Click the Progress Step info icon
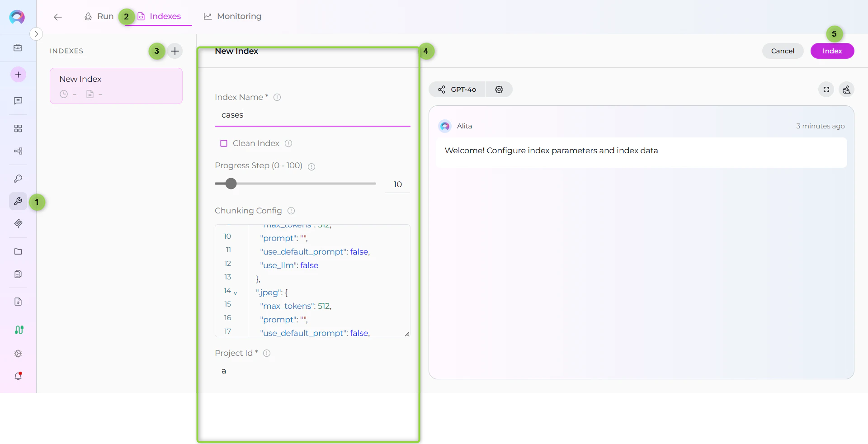This screenshot has width=868, height=444. coord(311,166)
